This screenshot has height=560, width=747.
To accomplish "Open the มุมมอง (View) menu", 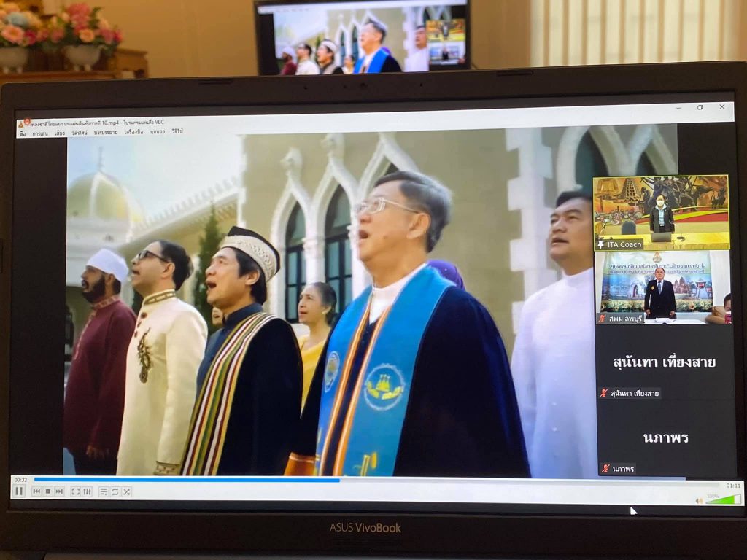I will point(158,131).
